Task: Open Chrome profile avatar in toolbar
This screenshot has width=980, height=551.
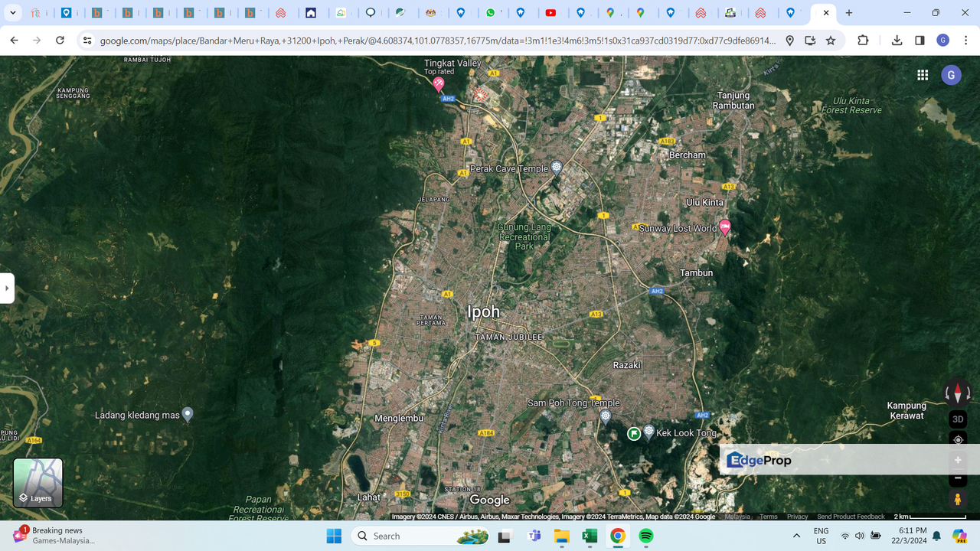Action: click(x=943, y=41)
